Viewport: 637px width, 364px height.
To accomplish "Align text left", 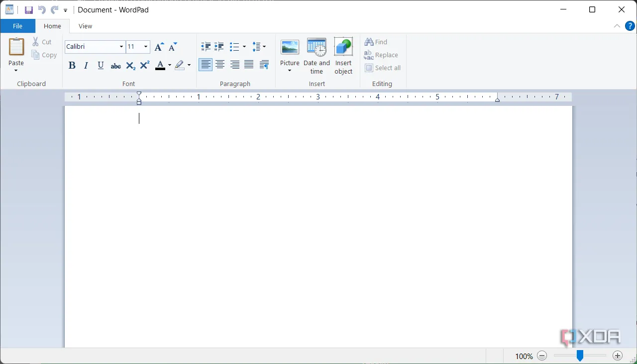I will pos(206,65).
